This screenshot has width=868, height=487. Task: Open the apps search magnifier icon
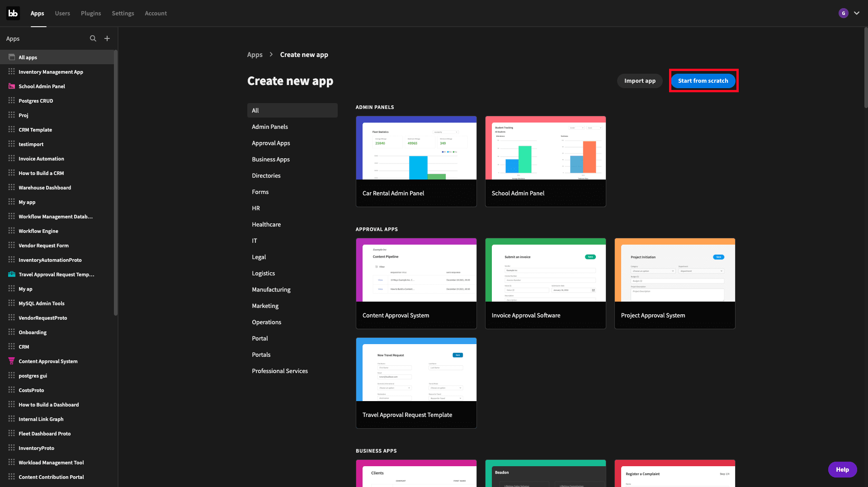click(93, 38)
